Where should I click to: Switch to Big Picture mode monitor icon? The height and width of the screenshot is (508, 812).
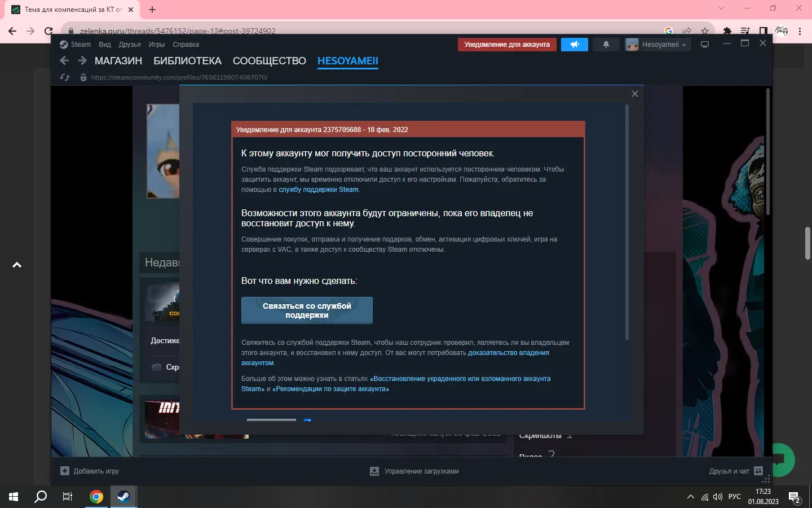coord(705,45)
